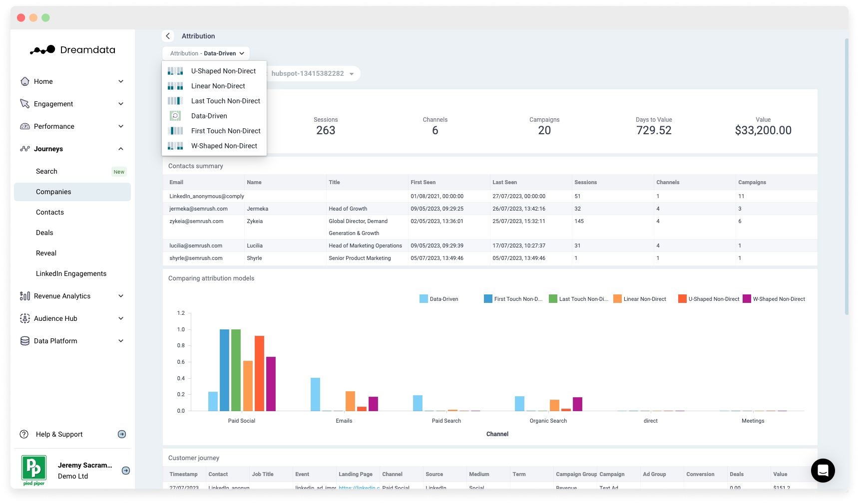859x504 pixels.
Task: Open the Reveal page
Action: point(72,253)
